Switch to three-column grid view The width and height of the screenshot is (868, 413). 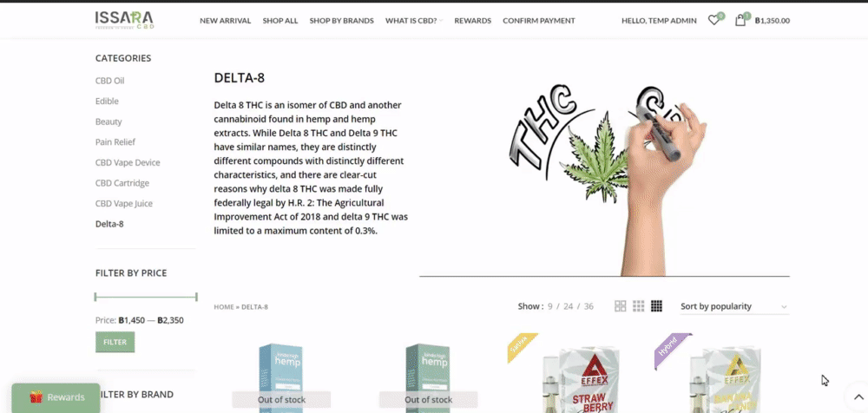coord(638,306)
